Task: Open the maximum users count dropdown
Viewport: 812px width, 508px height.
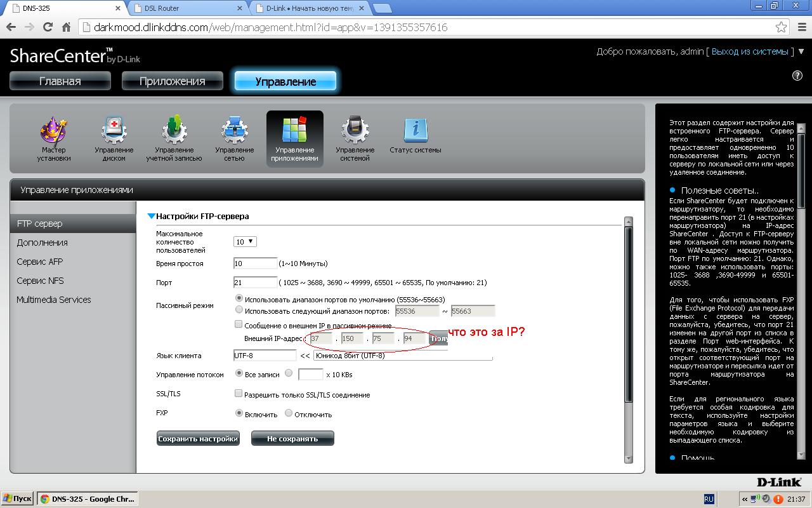Action: click(x=245, y=242)
